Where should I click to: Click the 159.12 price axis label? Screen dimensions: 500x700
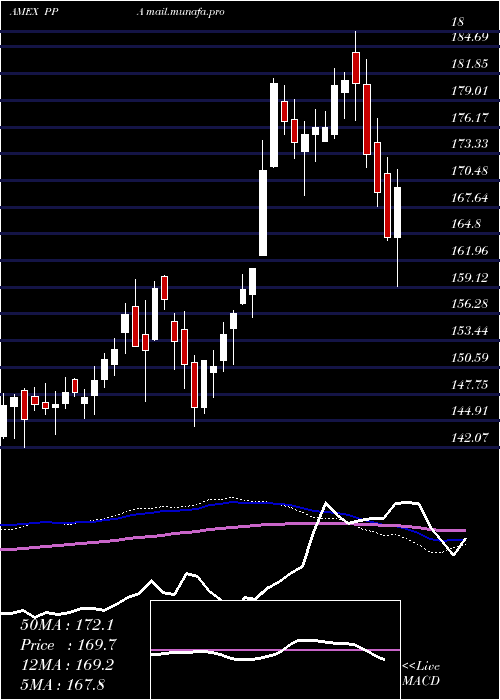470,277
